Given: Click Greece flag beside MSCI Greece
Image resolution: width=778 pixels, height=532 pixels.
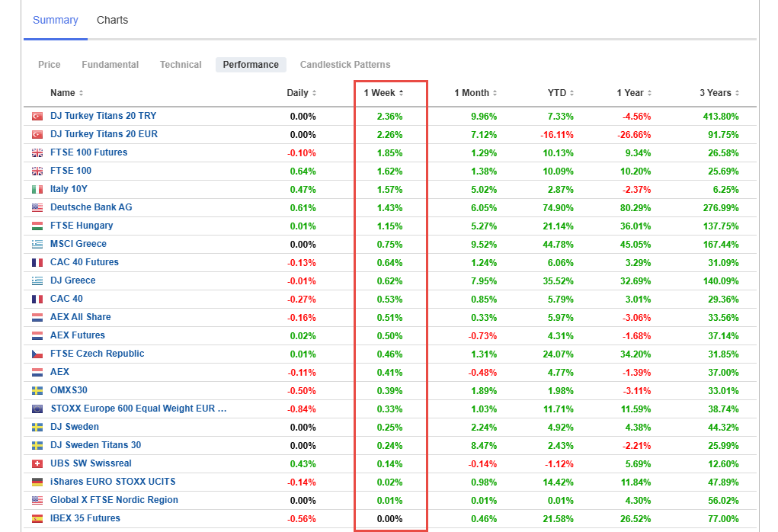Looking at the screenshot, I should [x=37, y=245].
